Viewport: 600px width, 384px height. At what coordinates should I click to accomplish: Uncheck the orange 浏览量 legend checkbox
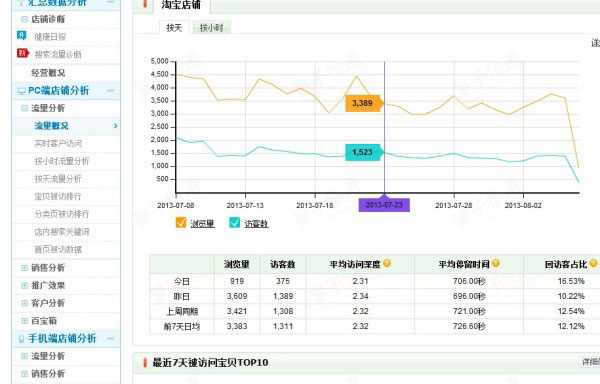click(x=181, y=223)
